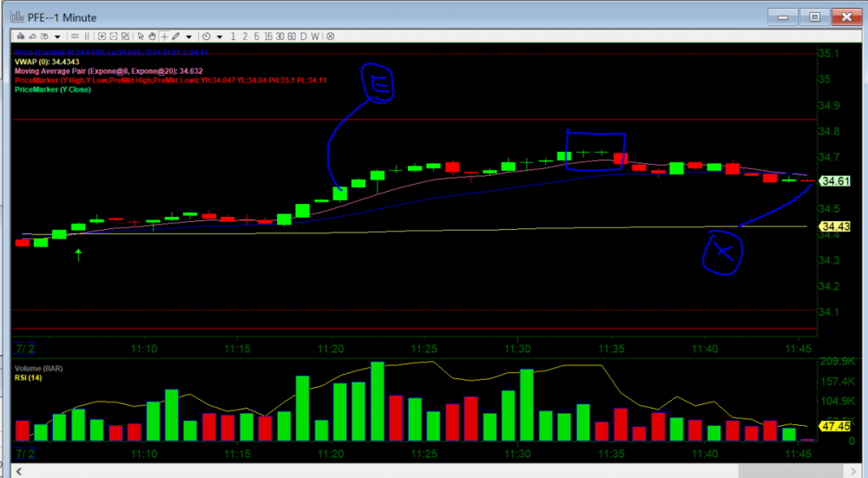Screen dimensions: 868x478
Task: Click the circled X icon in toolbar
Action: [x=331, y=36]
